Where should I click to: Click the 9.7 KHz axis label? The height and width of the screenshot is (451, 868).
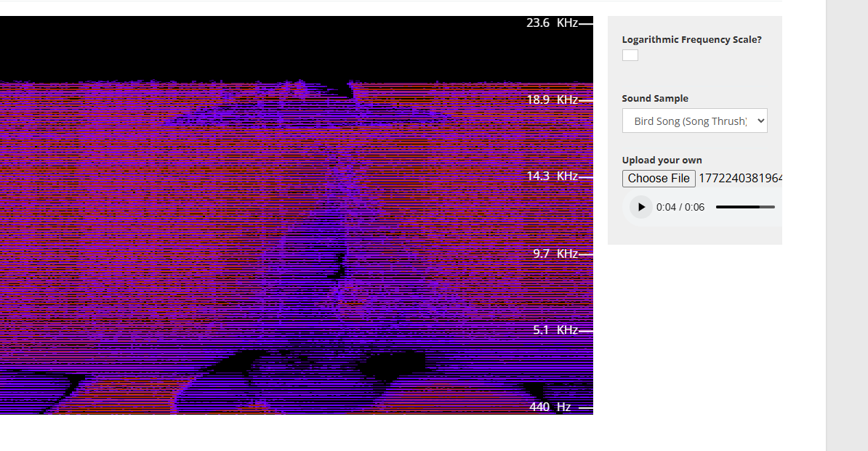555,253
